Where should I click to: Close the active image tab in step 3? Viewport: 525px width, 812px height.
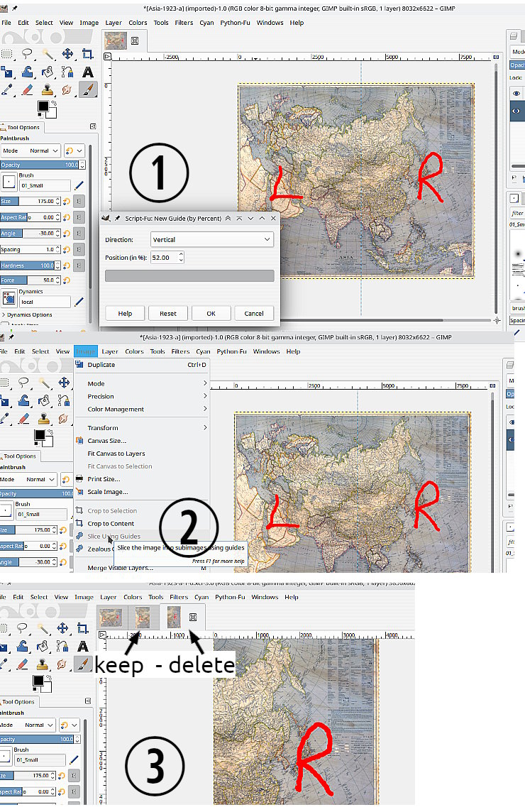pos(192,617)
